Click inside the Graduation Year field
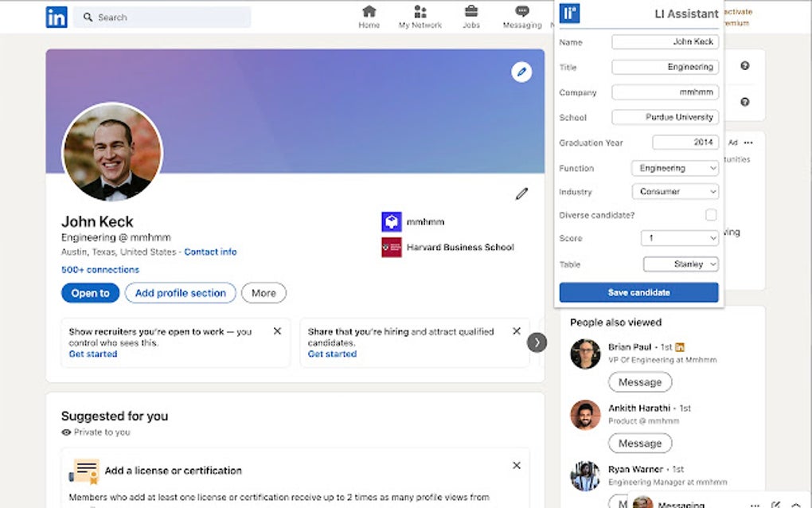The height and width of the screenshot is (508, 812). tap(685, 142)
